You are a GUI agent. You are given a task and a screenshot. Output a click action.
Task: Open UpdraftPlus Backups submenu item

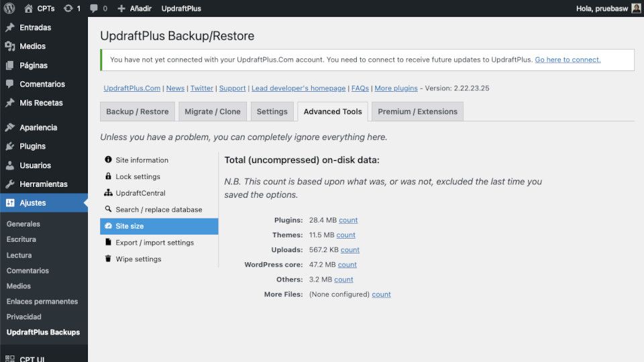(x=43, y=332)
